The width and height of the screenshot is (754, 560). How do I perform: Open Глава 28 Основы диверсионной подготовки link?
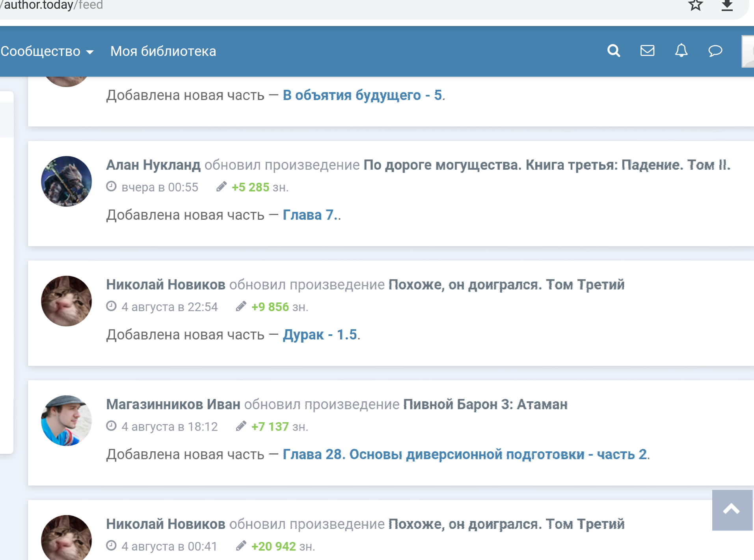click(465, 454)
